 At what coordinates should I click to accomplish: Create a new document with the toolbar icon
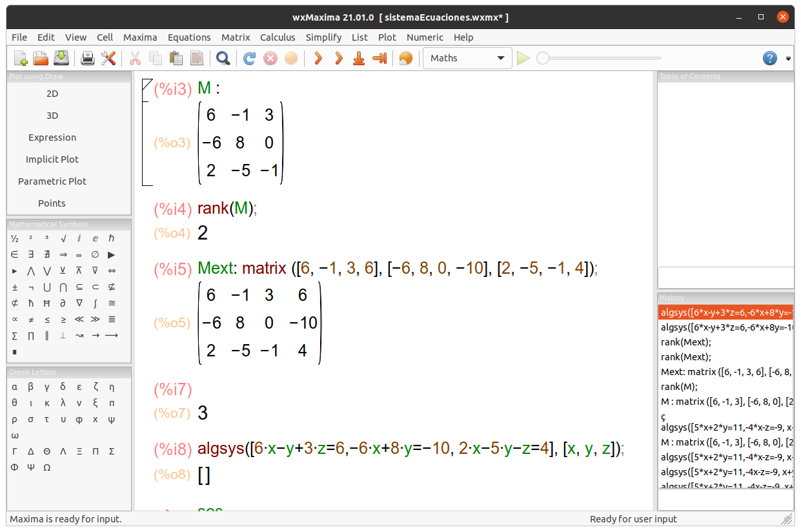coord(20,58)
